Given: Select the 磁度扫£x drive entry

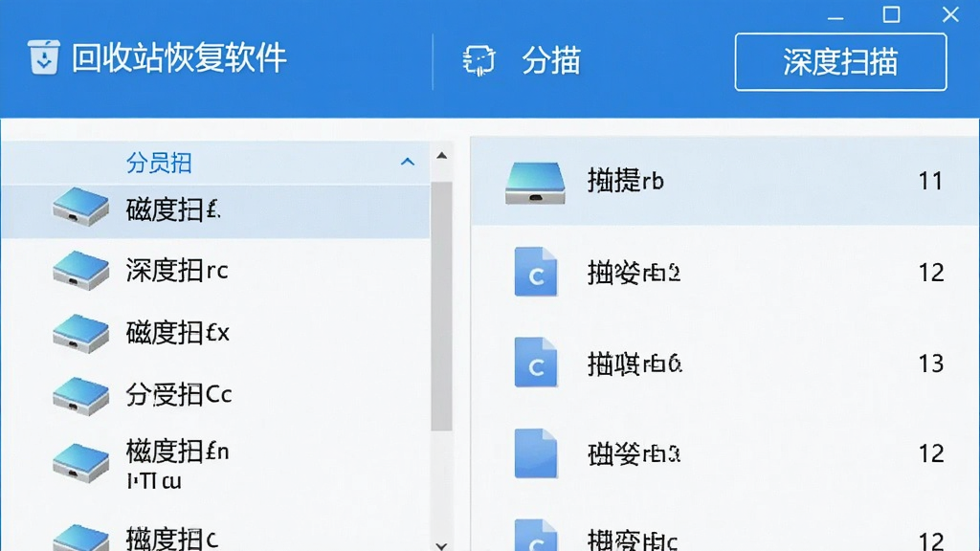Looking at the screenshot, I should point(215,332).
